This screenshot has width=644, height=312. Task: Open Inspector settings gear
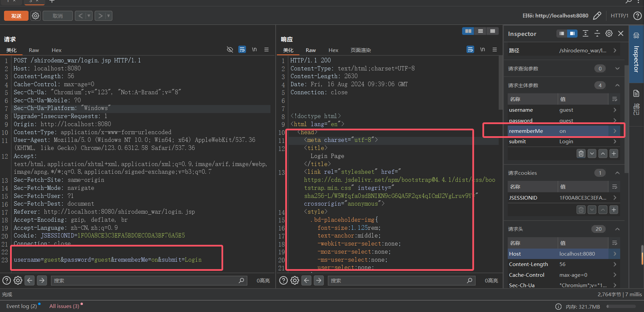pyautogui.click(x=609, y=34)
